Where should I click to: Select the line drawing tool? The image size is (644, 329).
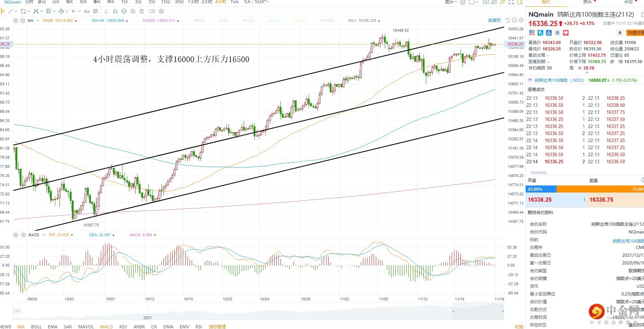click(x=11, y=11)
